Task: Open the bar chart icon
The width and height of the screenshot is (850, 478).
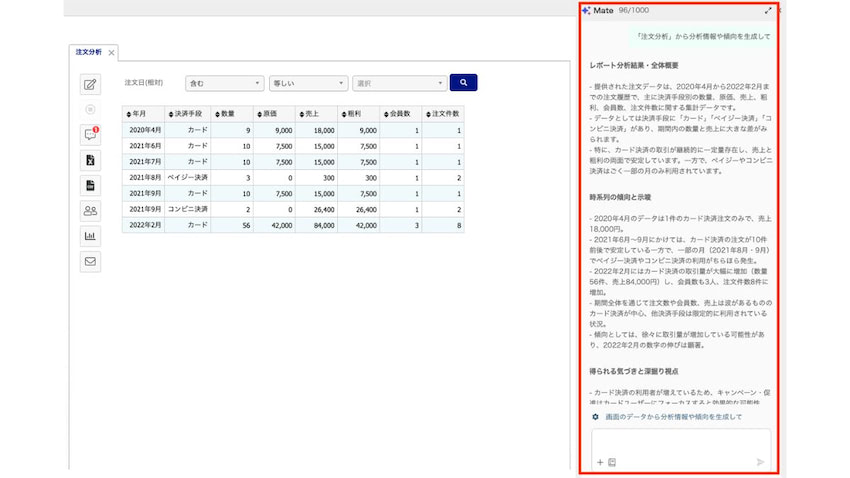Action: point(90,236)
